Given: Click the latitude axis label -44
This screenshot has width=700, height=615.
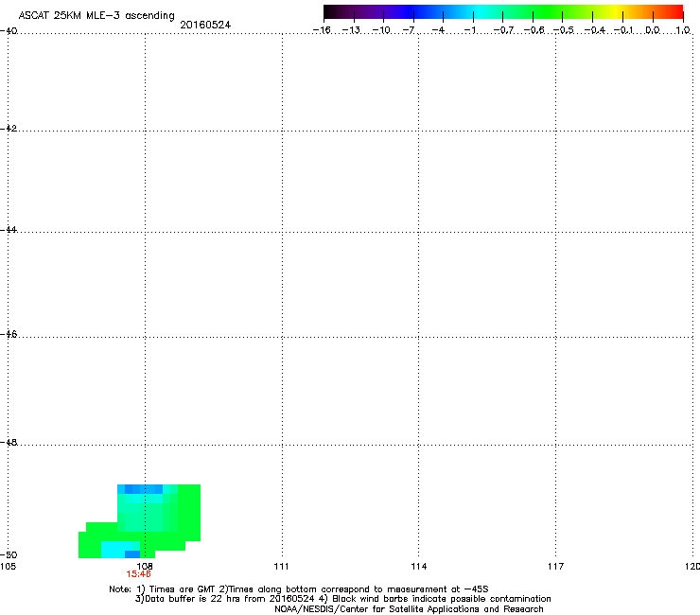Looking at the screenshot, I should (x=9, y=230).
